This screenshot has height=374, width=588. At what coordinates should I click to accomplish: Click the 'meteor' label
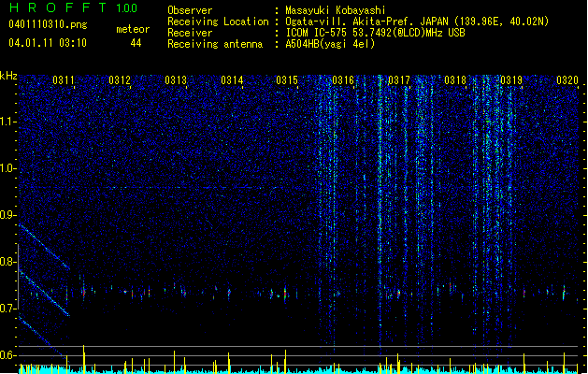coord(133,29)
